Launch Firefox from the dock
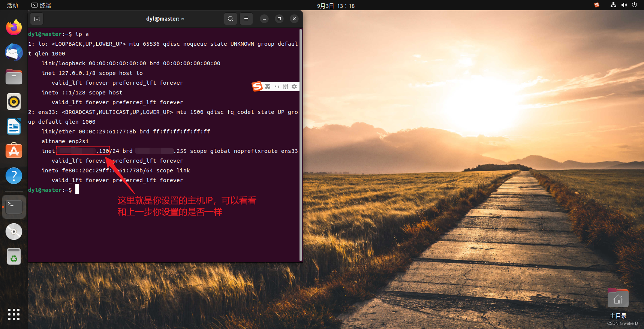The width and height of the screenshot is (644, 329). tap(14, 27)
